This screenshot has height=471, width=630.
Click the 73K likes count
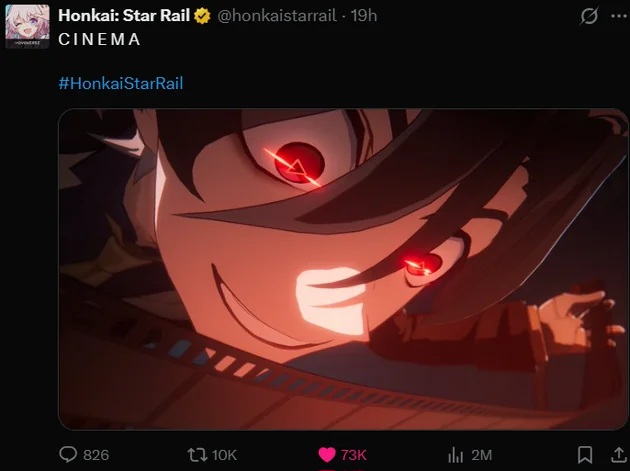tap(354, 455)
